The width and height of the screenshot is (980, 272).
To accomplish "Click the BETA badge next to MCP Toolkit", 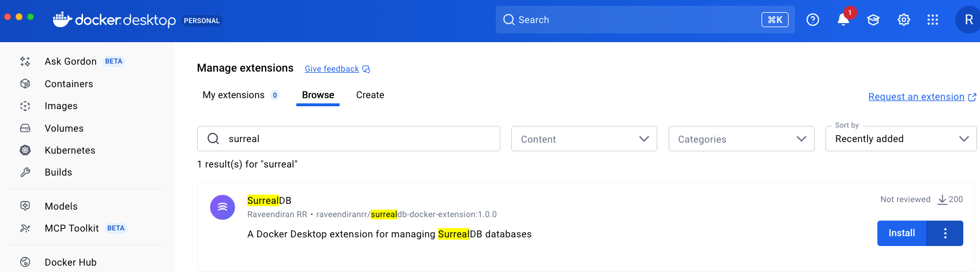I will 116,228.
